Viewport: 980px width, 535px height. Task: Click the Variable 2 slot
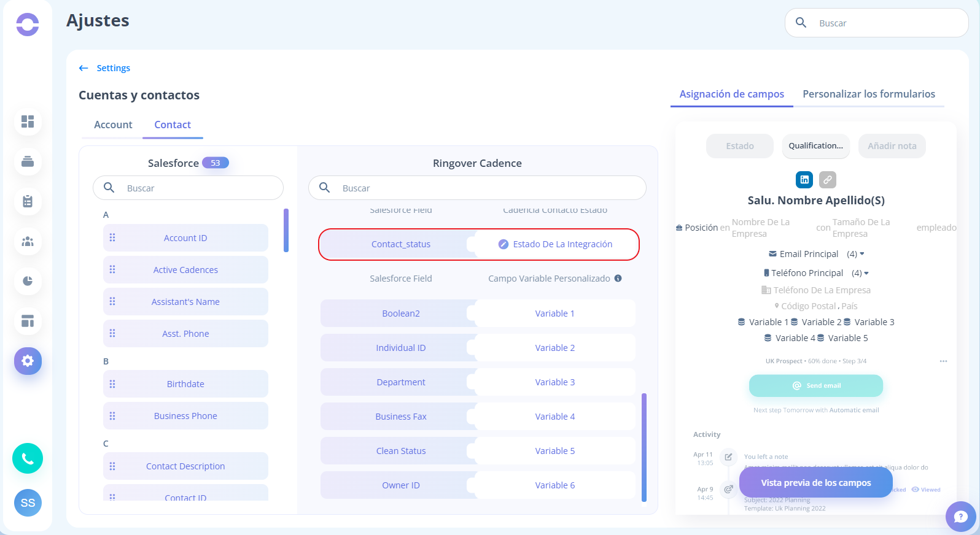(555, 348)
